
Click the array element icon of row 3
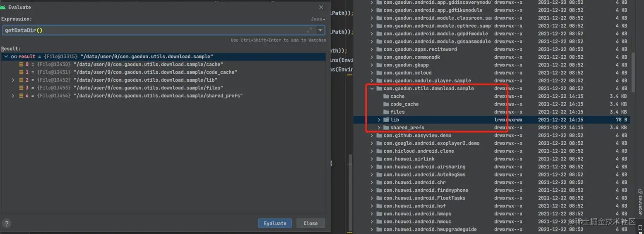point(21,88)
